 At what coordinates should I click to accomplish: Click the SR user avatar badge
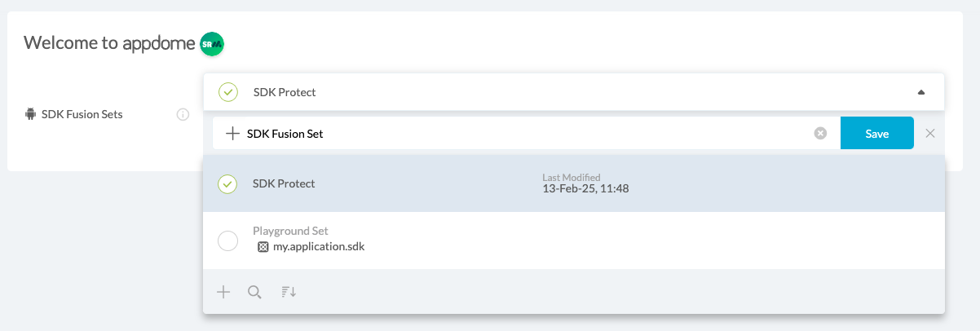click(x=212, y=44)
